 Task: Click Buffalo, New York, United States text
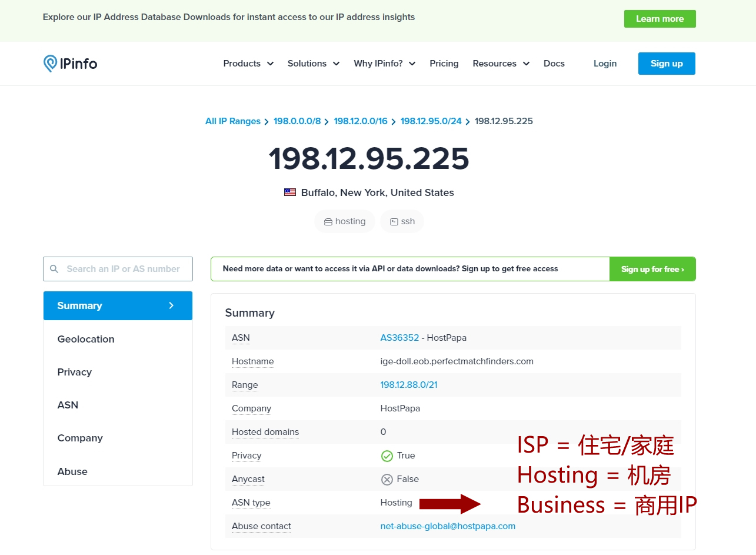point(378,192)
